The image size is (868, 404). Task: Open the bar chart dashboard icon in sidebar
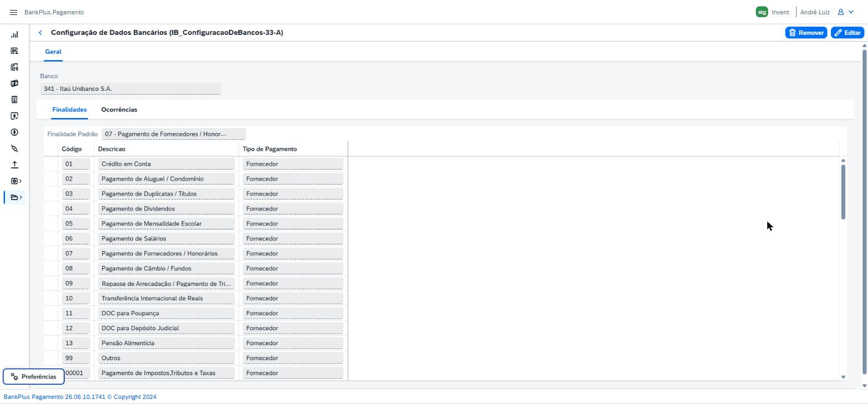[14, 34]
